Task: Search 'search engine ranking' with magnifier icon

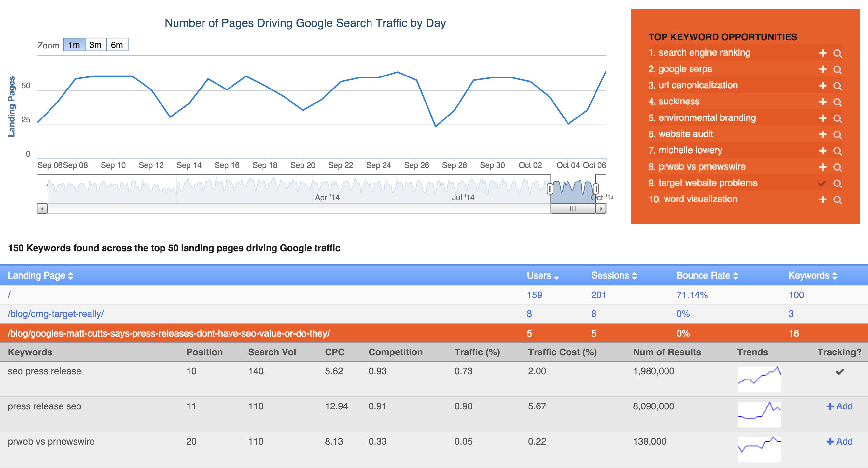Action: [837, 53]
